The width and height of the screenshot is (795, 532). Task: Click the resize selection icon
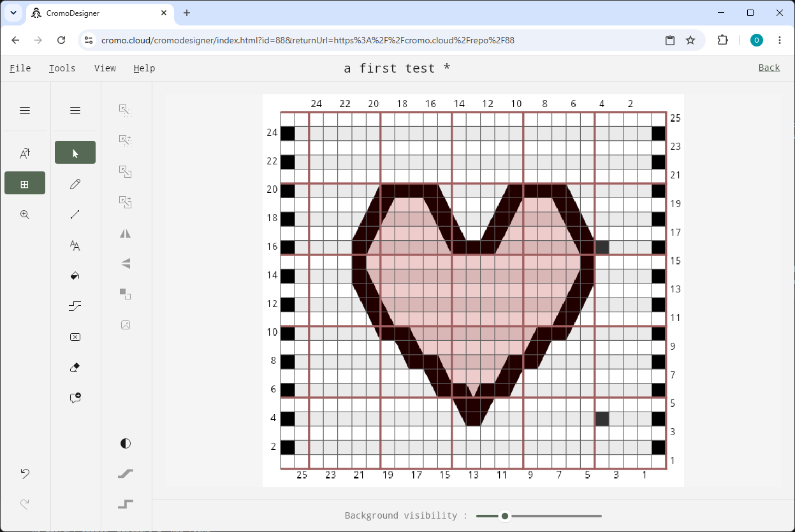pyautogui.click(x=126, y=171)
